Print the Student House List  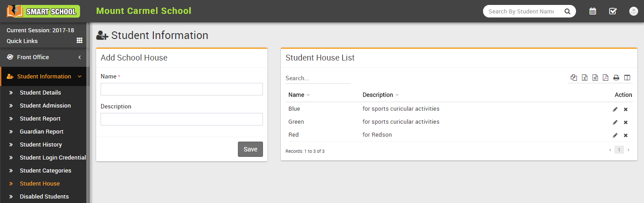click(x=616, y=78)
